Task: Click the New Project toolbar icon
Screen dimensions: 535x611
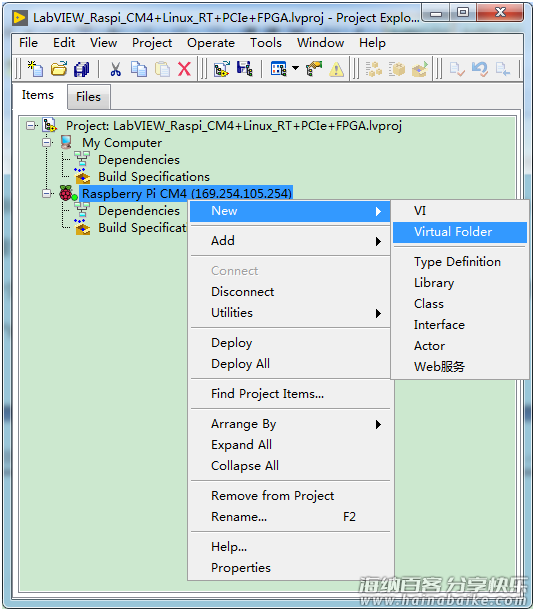Action: click(35, 69)
